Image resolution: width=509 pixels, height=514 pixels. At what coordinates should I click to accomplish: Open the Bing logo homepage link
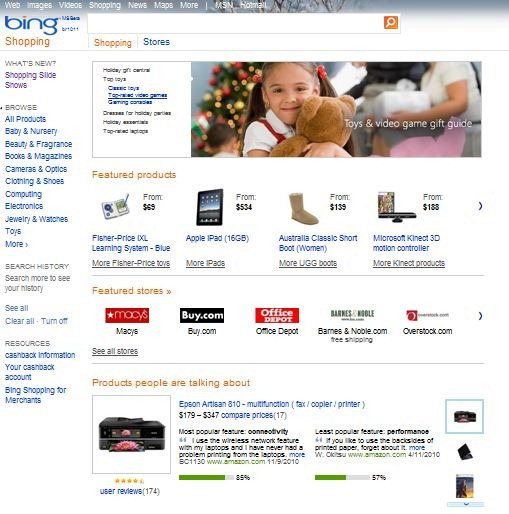pyautogui.click(x=32, y=25)
